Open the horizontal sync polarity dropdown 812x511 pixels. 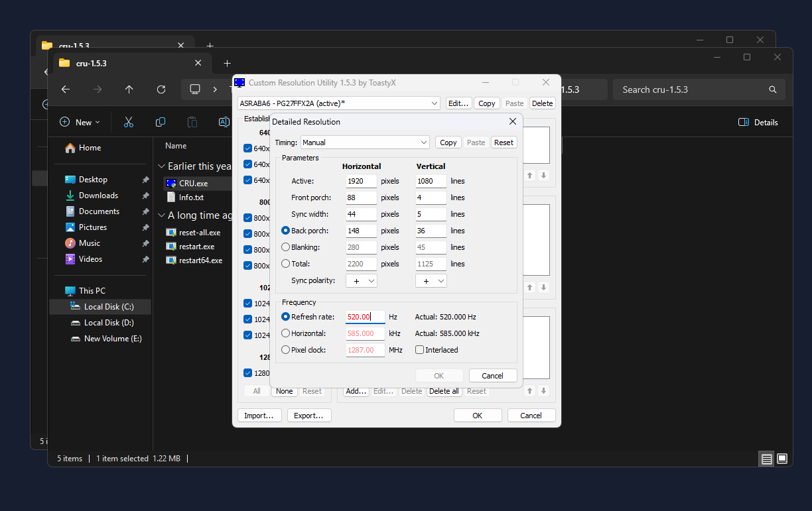[362, 281]
